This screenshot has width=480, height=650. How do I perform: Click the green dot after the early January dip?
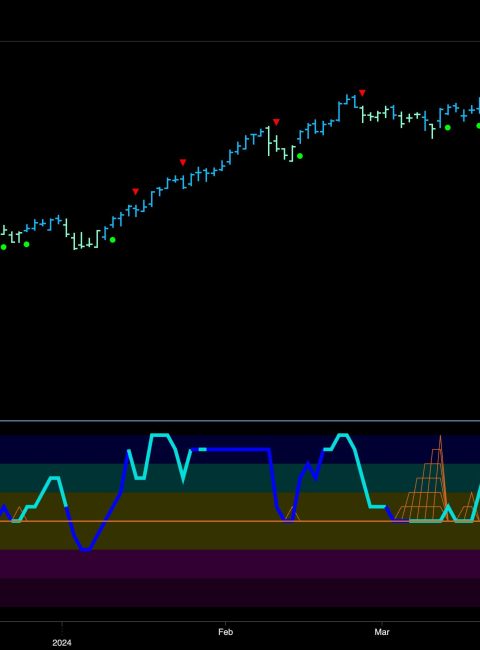point(112,240)
